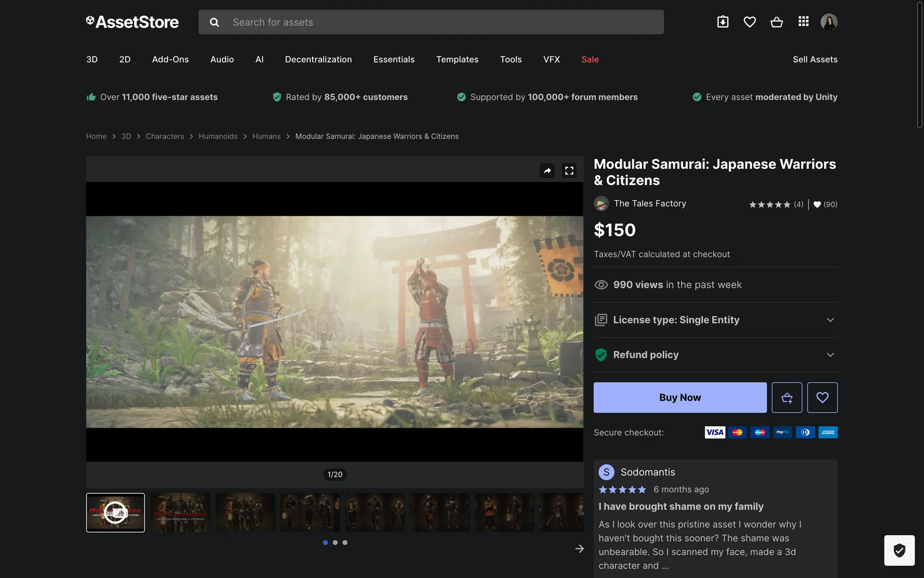Toggle favorite heart beside Buy Now
The height and width of the screenshot is (578, 924).
click(x=822, y=397)
